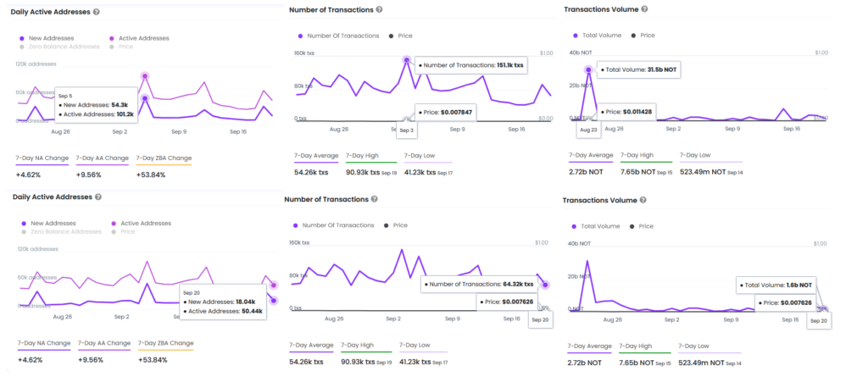Enable Price series in lower Daily Active Addresses chart
This screenshot has width=868, height=377.
124,231
